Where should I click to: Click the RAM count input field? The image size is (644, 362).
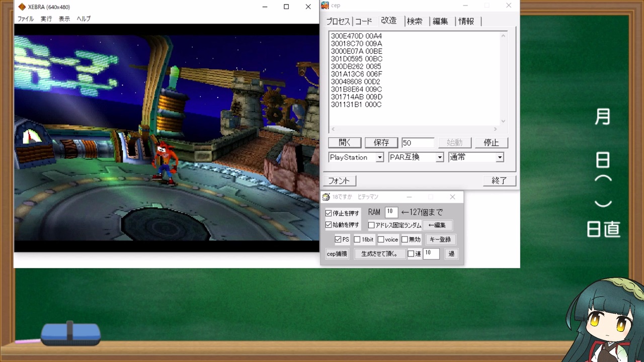(391, 212)
